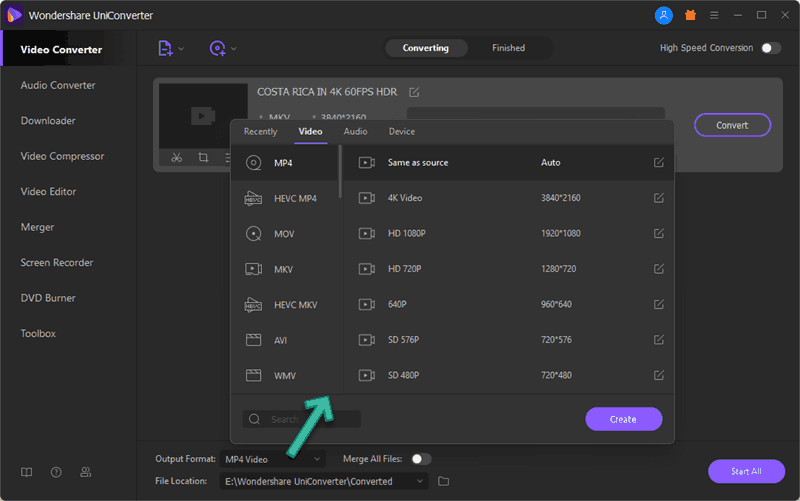Click the orange gift box icon
Image resolution: width=800 pixels, height=501 pixels.
point(690,15)
